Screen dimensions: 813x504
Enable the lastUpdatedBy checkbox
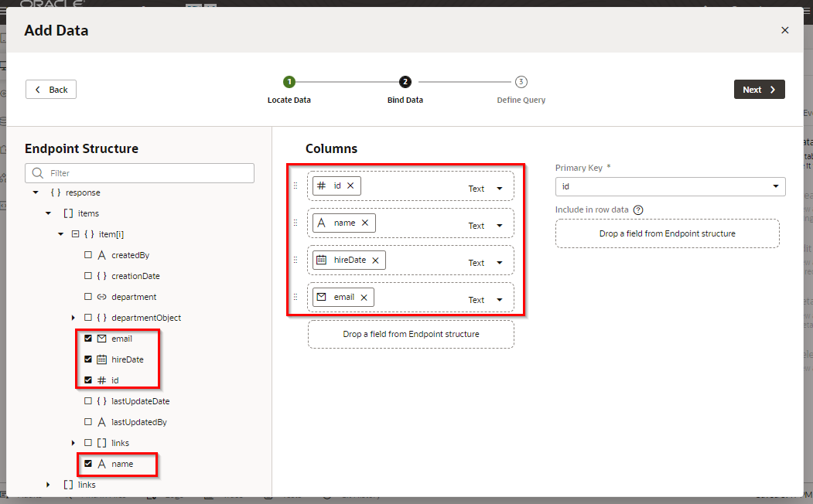click(x=88, y=422)
